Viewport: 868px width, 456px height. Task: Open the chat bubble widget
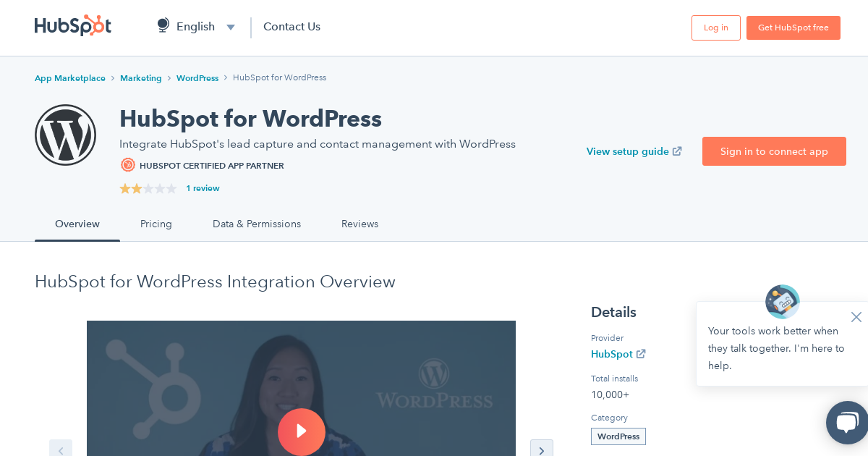point(847,423)
